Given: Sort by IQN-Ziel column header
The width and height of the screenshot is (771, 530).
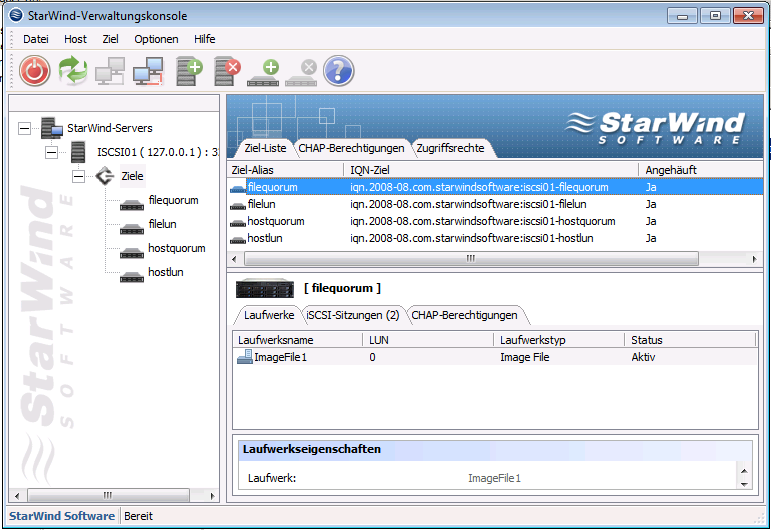Looking at the screenshot, I should (491, 170).
